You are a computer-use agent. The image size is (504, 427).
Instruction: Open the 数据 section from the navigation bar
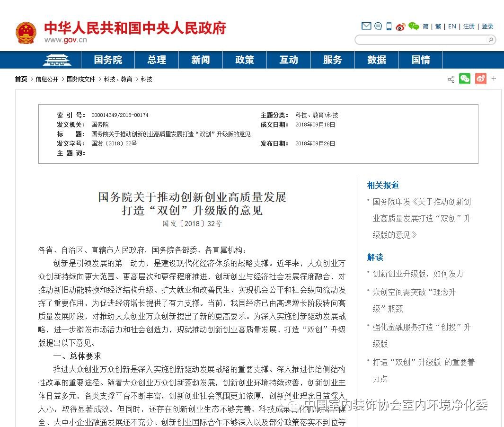(376, 60)
